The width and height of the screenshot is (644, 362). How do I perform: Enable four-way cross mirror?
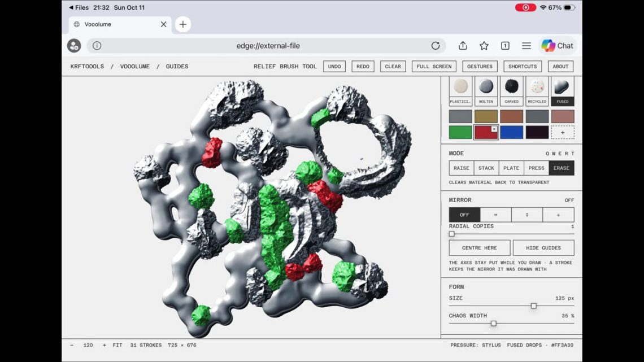pos(558,215)
